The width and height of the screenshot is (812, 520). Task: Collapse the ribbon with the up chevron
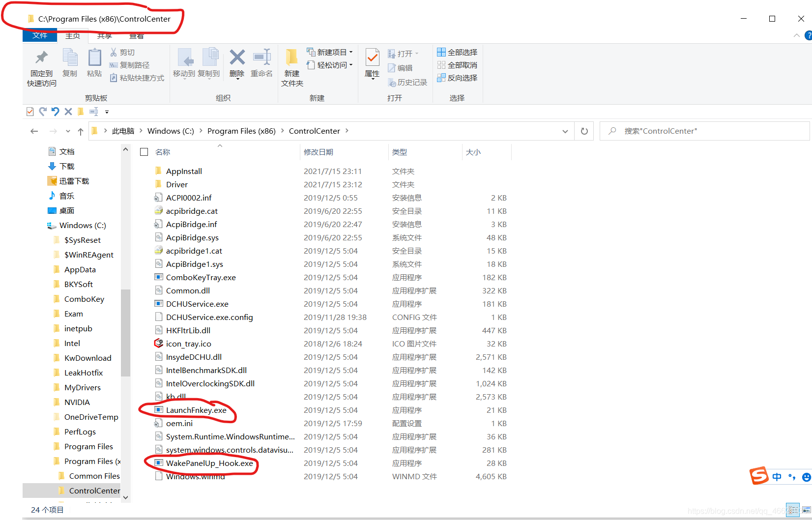click(x=797, y=35)
